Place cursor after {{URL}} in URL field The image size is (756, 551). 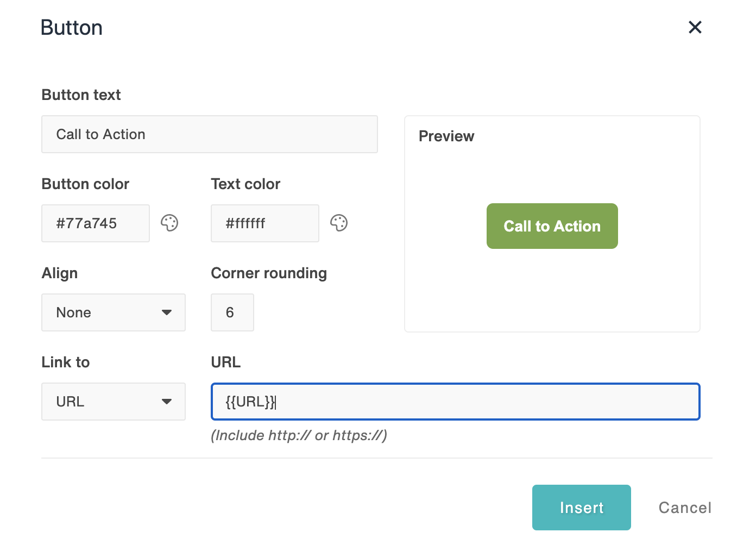click(x=276, y=402)
